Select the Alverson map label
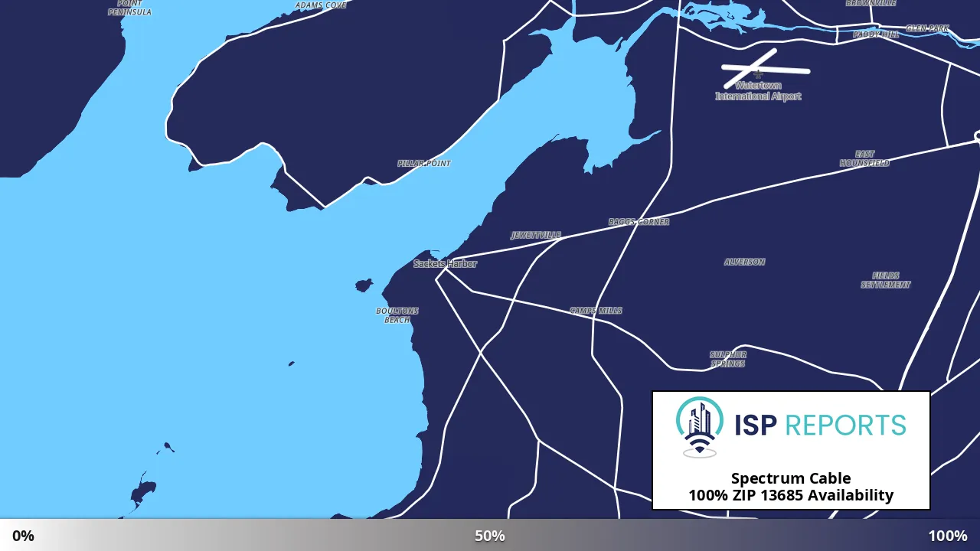Image resolution: width=980 pixels, height=551 pixels. [744, 262]
